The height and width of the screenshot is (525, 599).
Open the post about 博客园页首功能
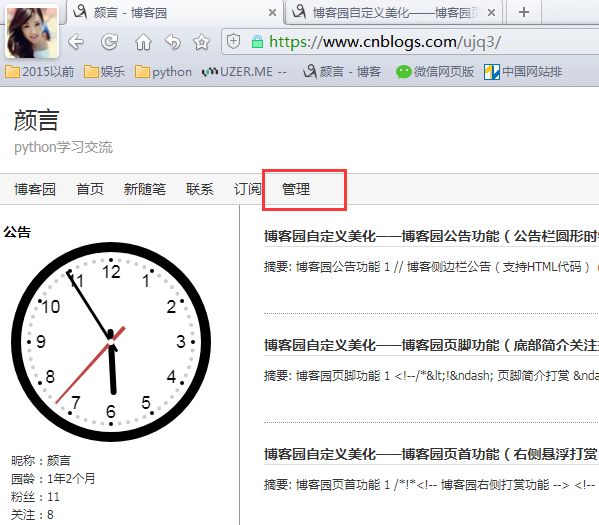coord(431,454)
